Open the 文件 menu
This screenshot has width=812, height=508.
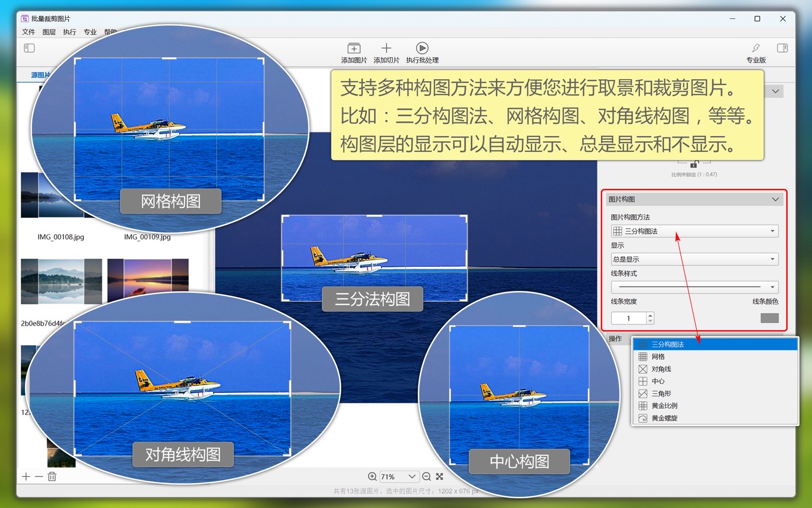tap(28, 32)
